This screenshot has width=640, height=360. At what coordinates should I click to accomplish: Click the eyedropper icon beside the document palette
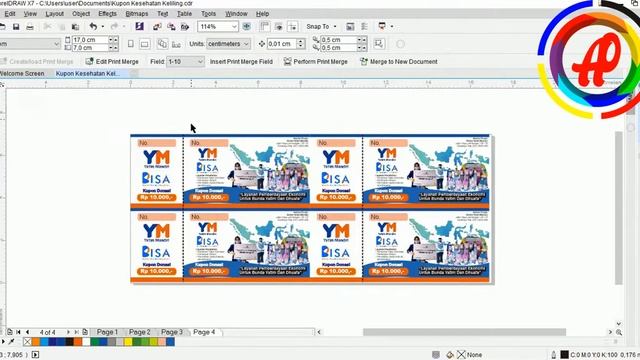tap(11, 341)
